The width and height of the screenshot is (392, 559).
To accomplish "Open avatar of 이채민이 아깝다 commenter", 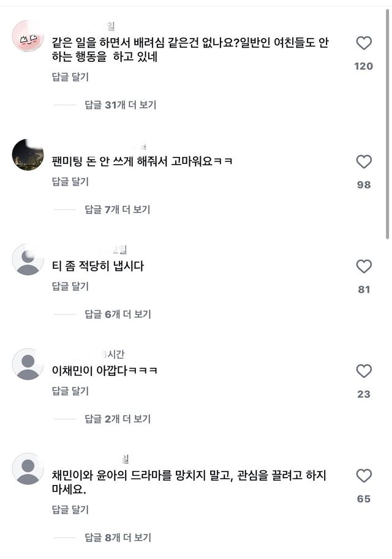I will 28,364.
